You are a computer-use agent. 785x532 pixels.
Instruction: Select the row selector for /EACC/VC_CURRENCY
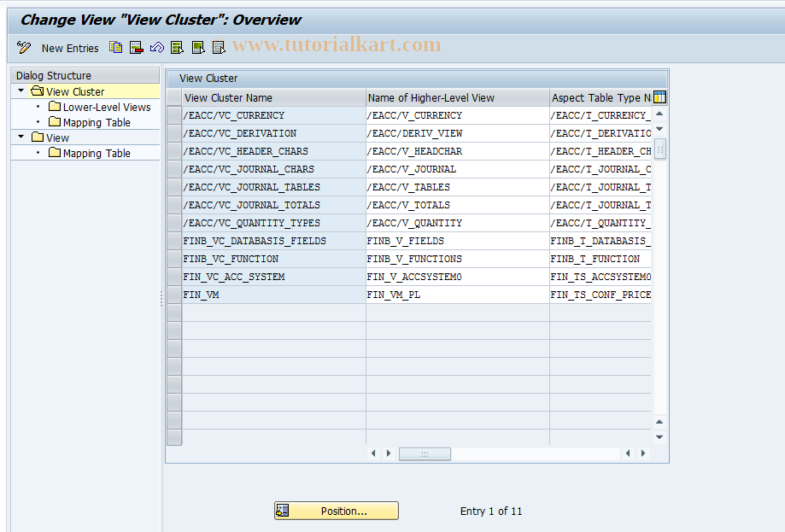(x=173, y=115)
